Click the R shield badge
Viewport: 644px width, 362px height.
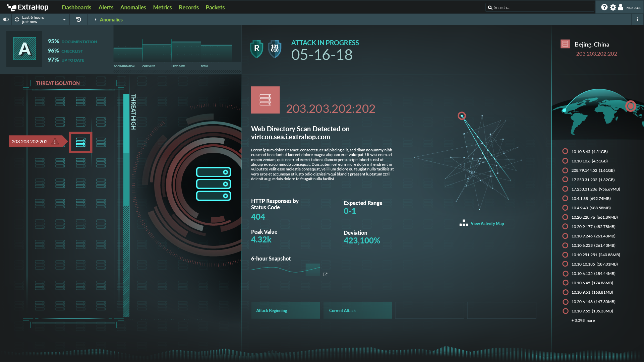click(257, 49)
